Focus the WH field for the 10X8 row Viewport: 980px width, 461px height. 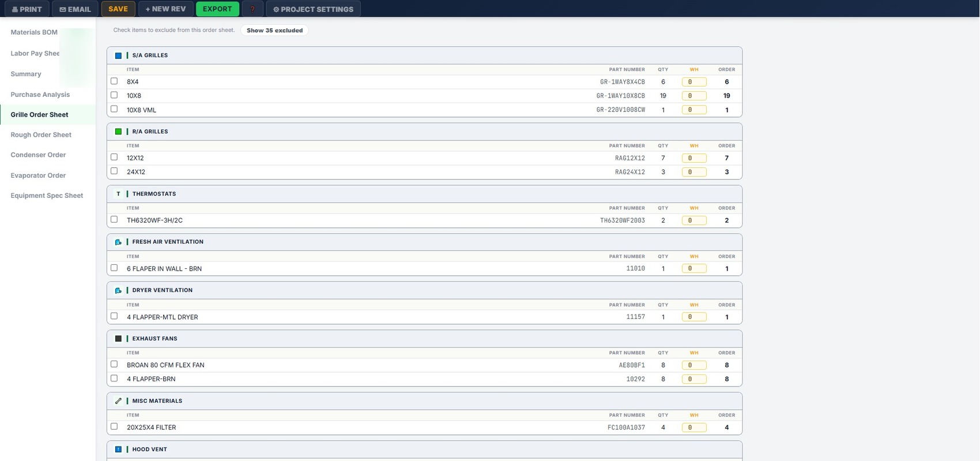pyautogui.click(x=694, y=96)
